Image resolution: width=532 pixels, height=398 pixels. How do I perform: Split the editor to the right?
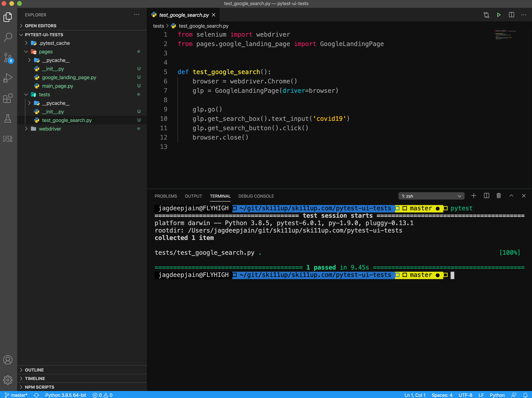(511, 15)
